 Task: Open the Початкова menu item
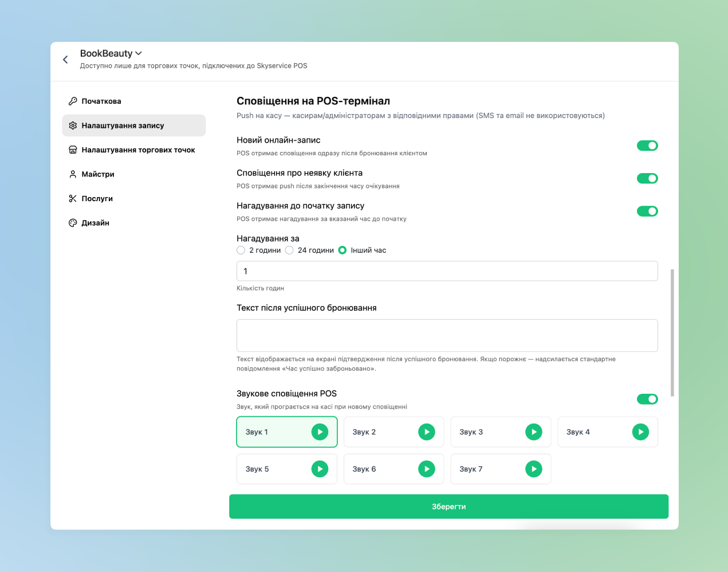pyautogui.click(x=134, y=101)
